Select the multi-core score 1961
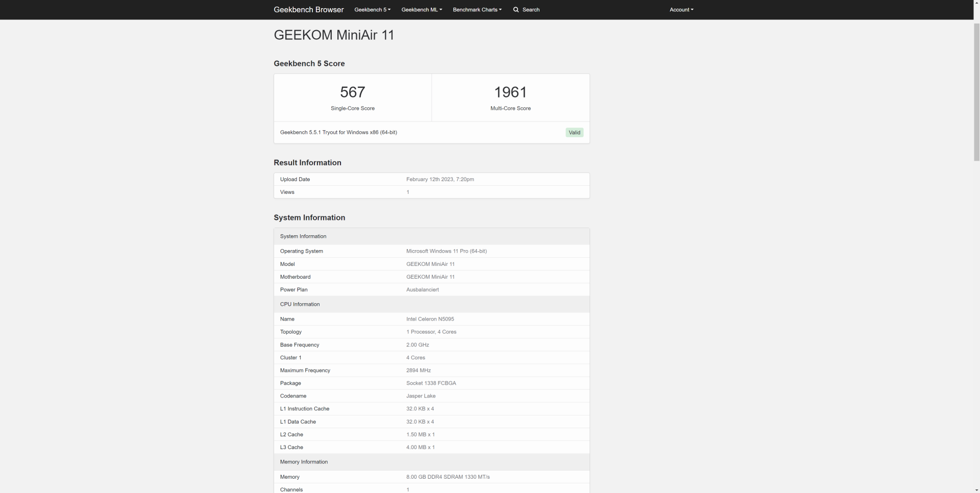980x493 pixels. click(510, 92)
